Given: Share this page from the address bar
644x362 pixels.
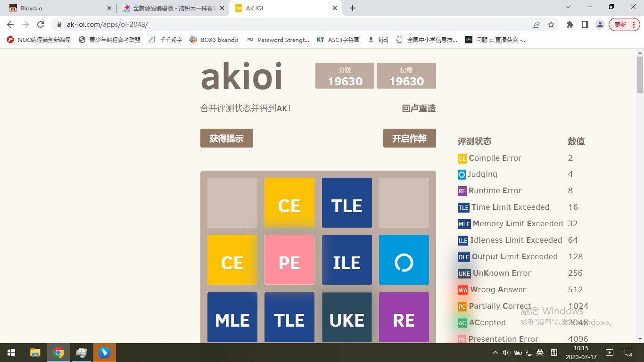Looking at the screenshot, I should click(536, 25).
